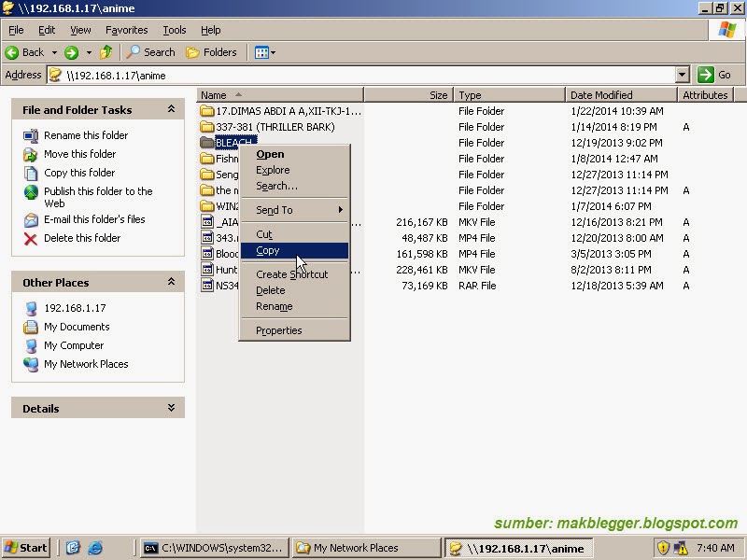Sort by the Name column header
The width and height of the screenshot is (747, 560).
280,95
